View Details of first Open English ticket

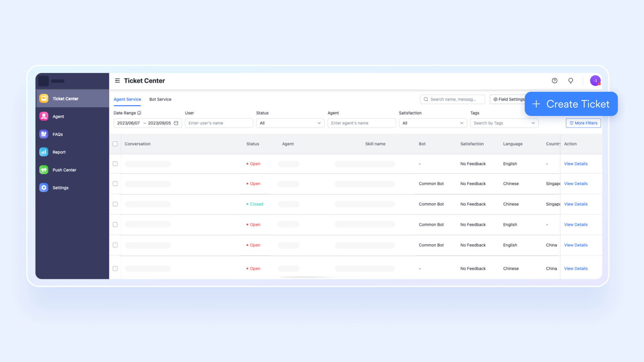click(576, 164)
